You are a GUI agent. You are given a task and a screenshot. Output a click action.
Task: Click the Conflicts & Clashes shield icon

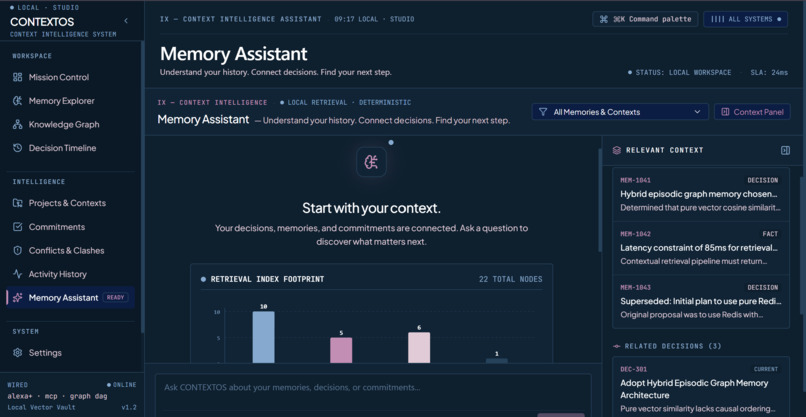[x=17, y=250]
